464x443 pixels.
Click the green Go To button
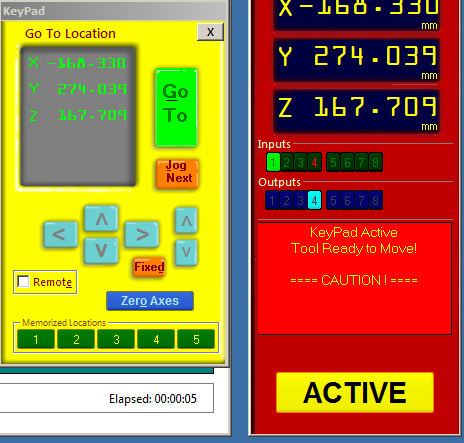pyautogui.click(x=176, y=108)
